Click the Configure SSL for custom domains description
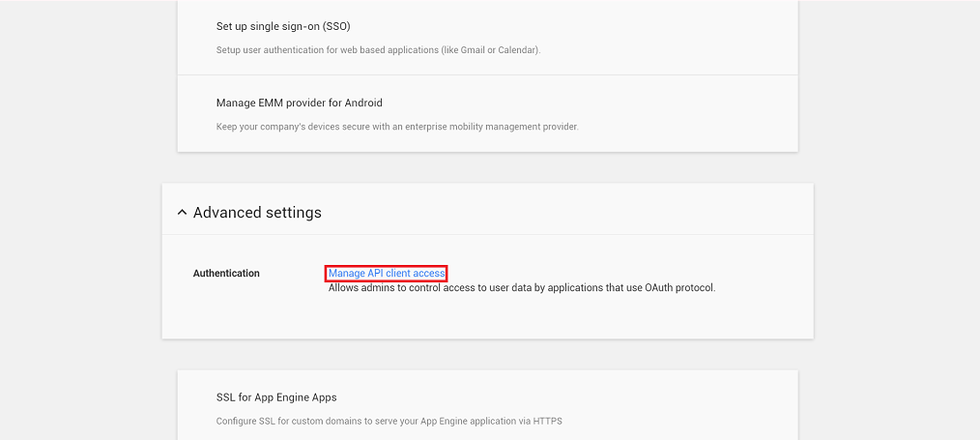Screen dimensions: 980x440 pos(389,422)
